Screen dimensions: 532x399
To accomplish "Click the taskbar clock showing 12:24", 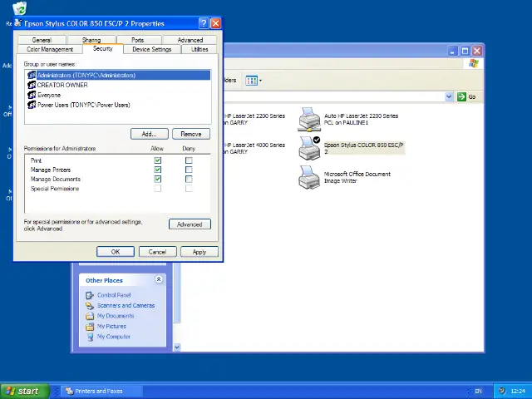I will 518,392.
